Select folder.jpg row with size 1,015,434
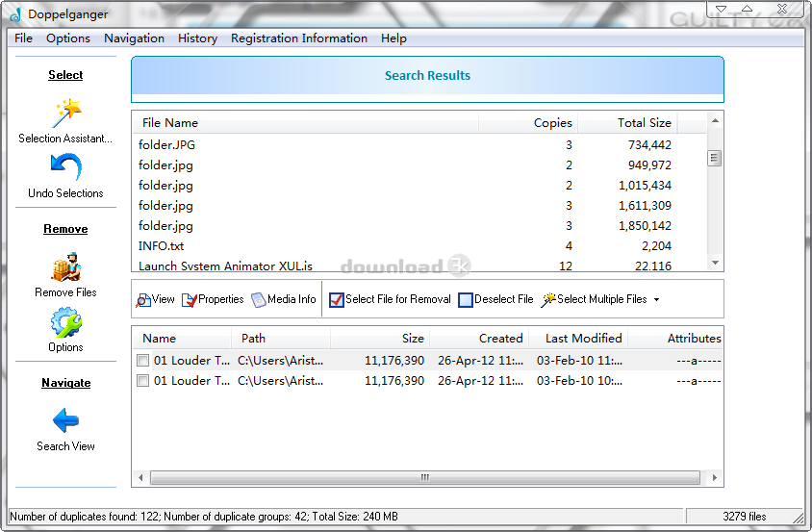This screenshot has width=812, height=532. [419, 186]
